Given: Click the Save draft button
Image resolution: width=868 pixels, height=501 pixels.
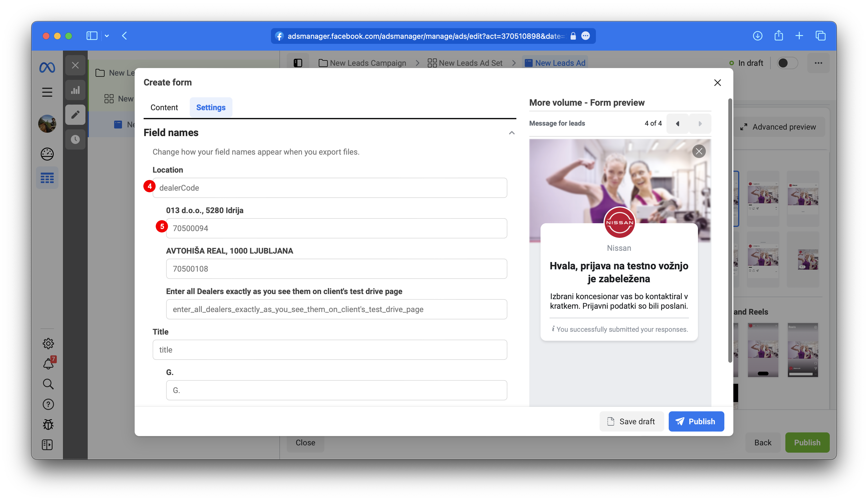Looking at the screenshot, I should tap(631, 421).
